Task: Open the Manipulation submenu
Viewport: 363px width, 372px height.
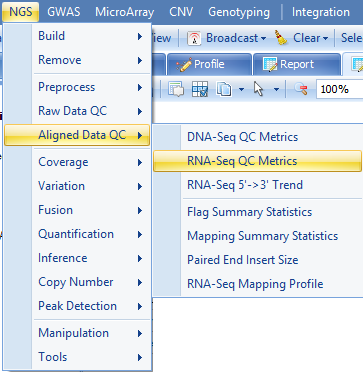Action: pyautogui.click(x=77, y=333)
